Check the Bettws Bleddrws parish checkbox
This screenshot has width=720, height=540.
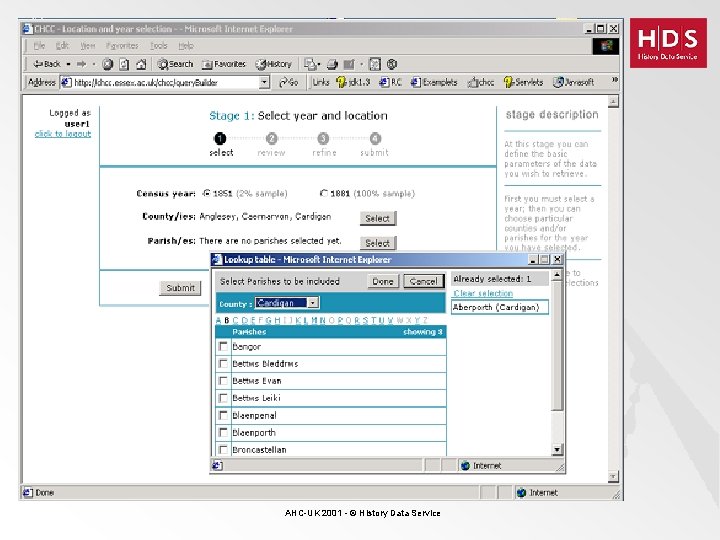(223, 364)
